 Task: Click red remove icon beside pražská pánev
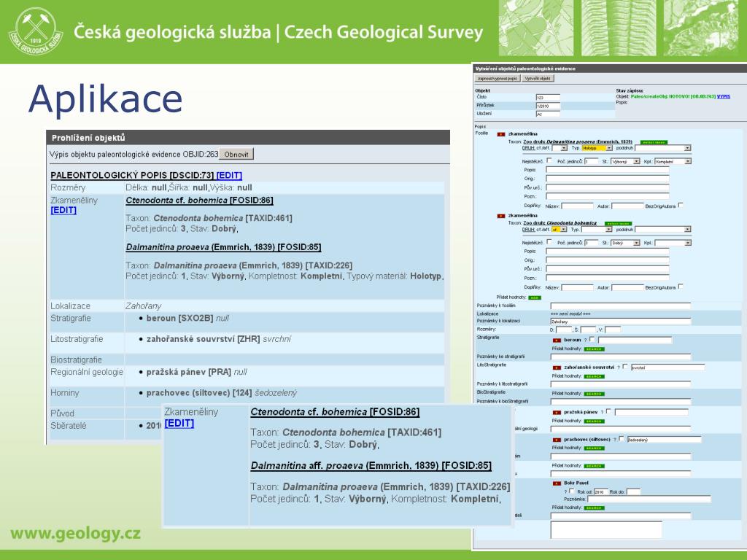557,413
